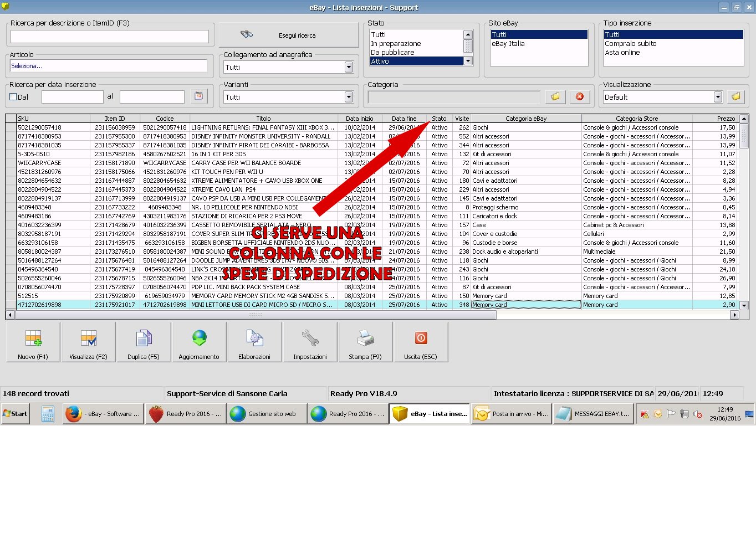Open calculator icon in taskbar quick launch
The height and width of the screenshot is (549, 756).
[x=48, y=414]
